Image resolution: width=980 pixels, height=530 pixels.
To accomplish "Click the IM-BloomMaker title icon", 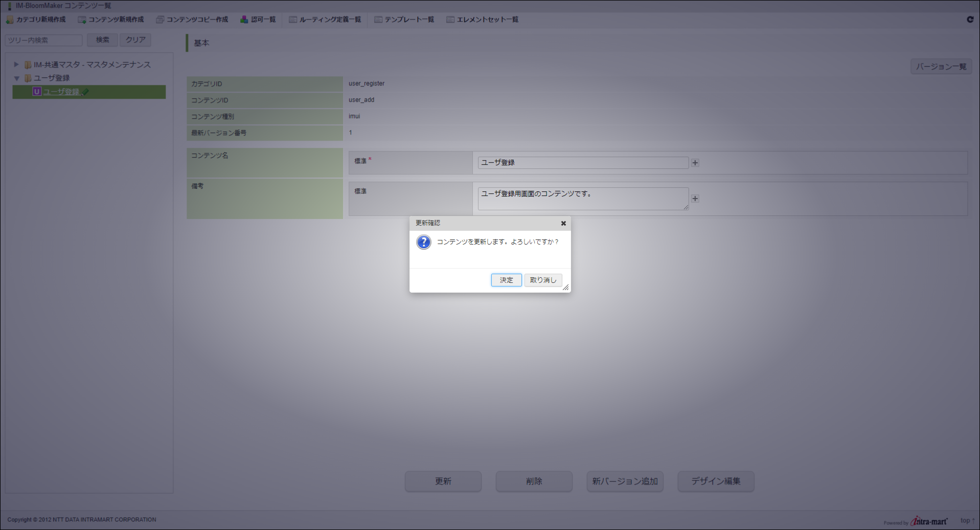I will pyautogui.click(x=9, y=6).
